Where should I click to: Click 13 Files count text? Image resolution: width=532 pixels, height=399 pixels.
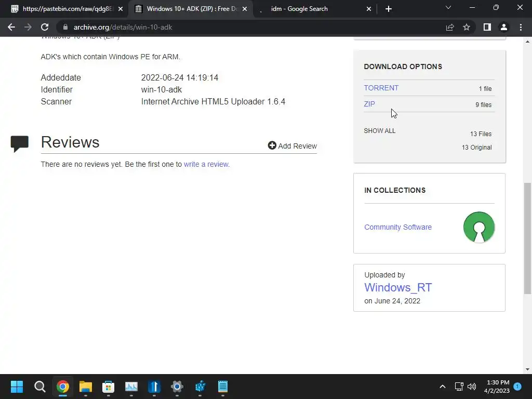481,134
